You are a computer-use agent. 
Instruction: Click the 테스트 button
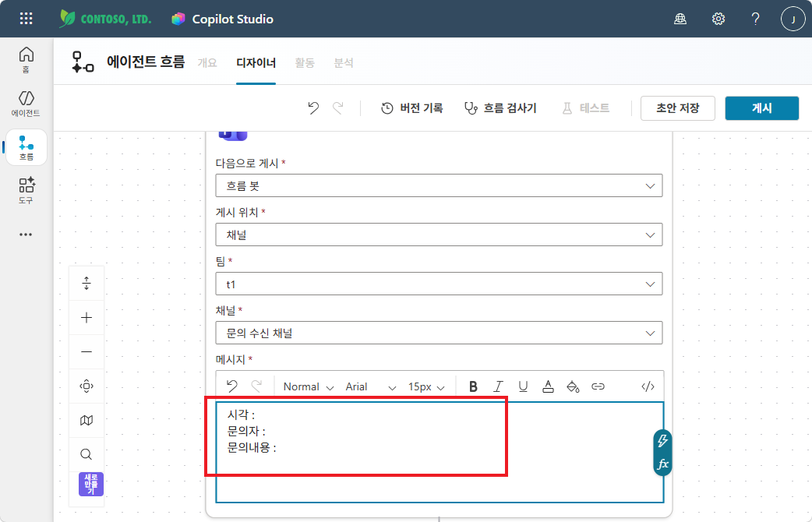coord(586,108)
